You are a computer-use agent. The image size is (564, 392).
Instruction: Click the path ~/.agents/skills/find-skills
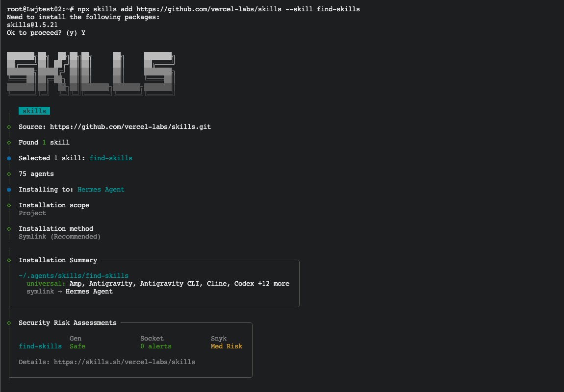74,276
